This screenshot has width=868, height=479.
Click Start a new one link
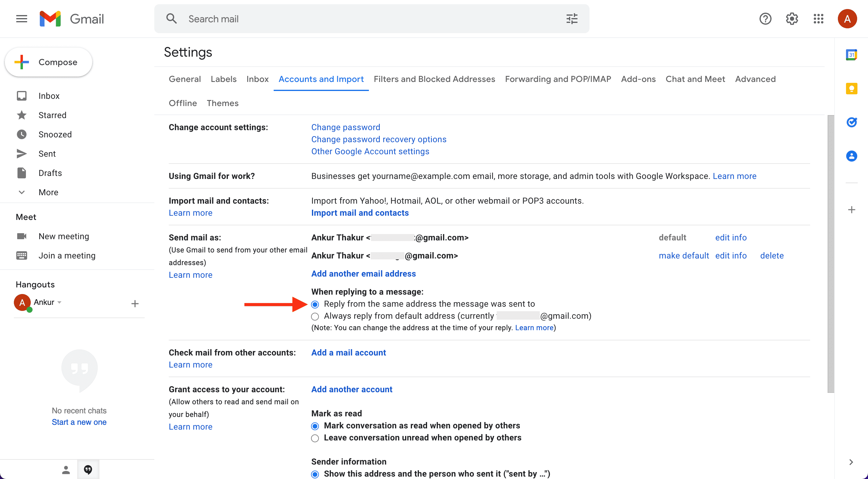click(x=79, y=422)
